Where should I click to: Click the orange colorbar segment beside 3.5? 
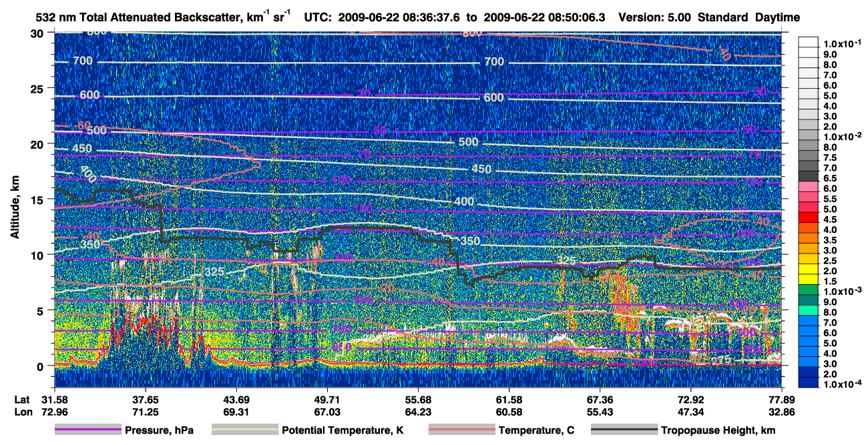pos(808,240)
